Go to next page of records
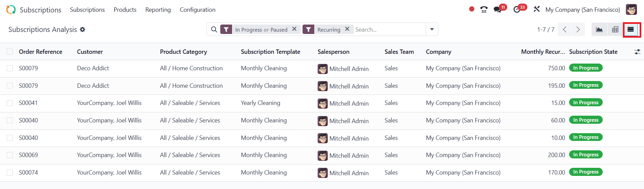 click(578, 30)
